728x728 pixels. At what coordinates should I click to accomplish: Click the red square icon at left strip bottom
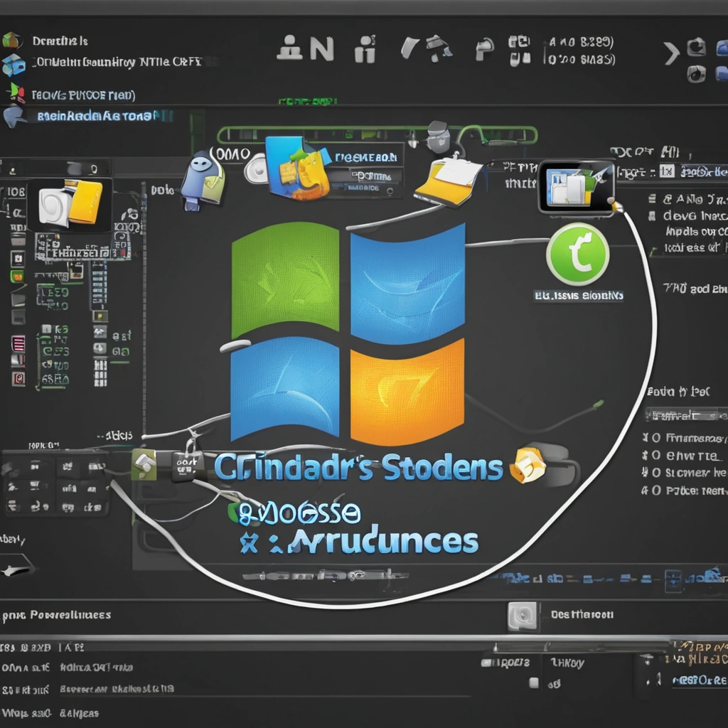(18, 379)
